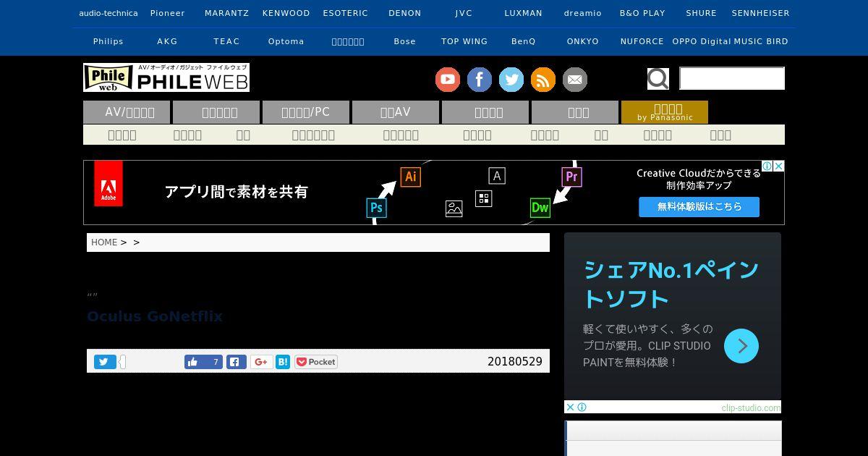
Task: Open the clip-studio.com ad link
Action: point(751,408)
